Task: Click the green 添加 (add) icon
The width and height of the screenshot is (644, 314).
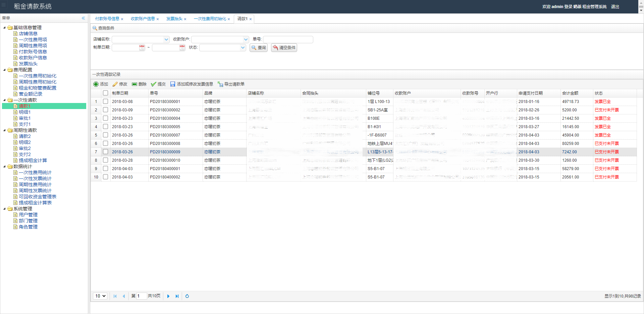Action: [x=96, y=84]
